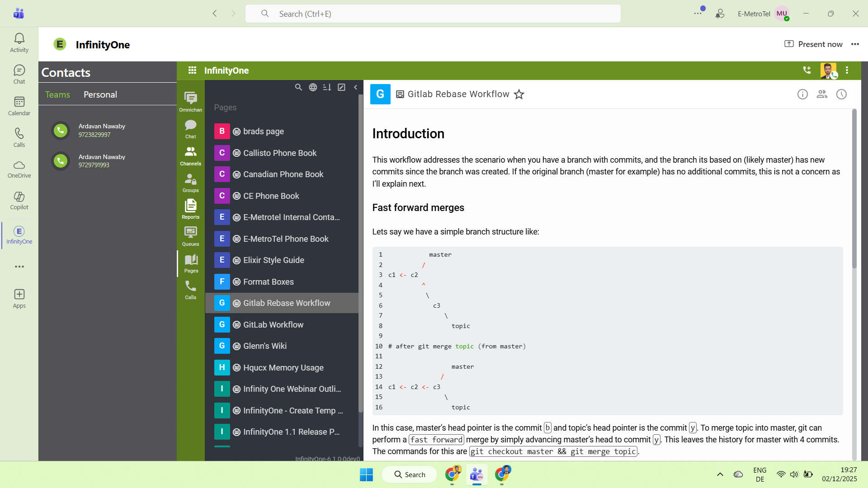Call Ardavan Nawaby at 9723829997
Viewport: 868px width, 488px height.
point(60,130)
